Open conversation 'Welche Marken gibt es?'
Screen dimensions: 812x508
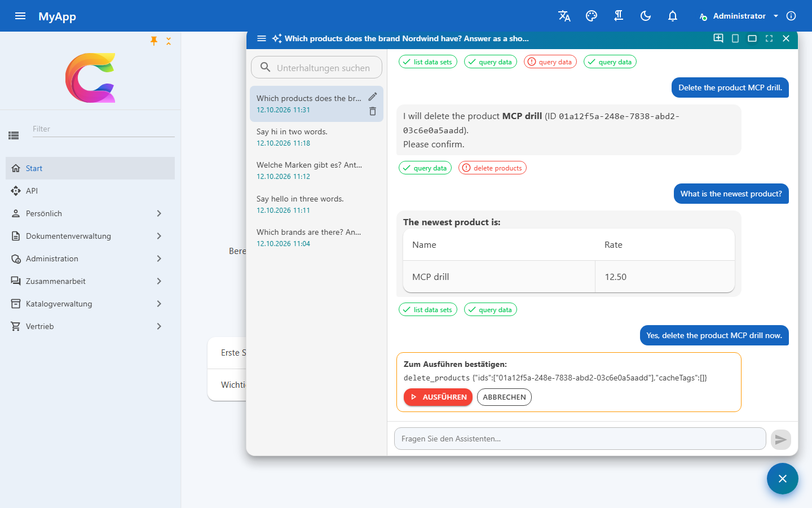click(x=316, y=170)
